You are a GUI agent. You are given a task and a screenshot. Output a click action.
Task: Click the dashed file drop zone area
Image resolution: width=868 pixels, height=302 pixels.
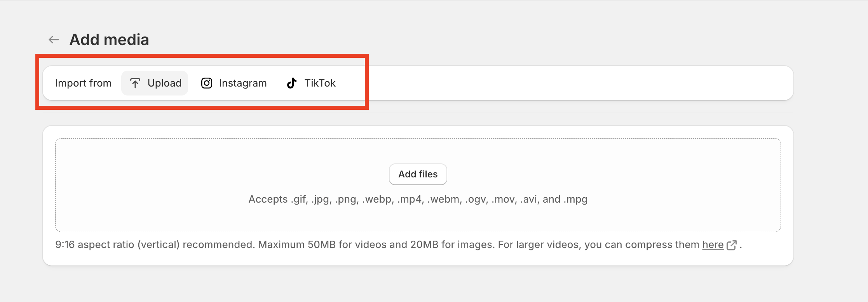click(418, 185)
